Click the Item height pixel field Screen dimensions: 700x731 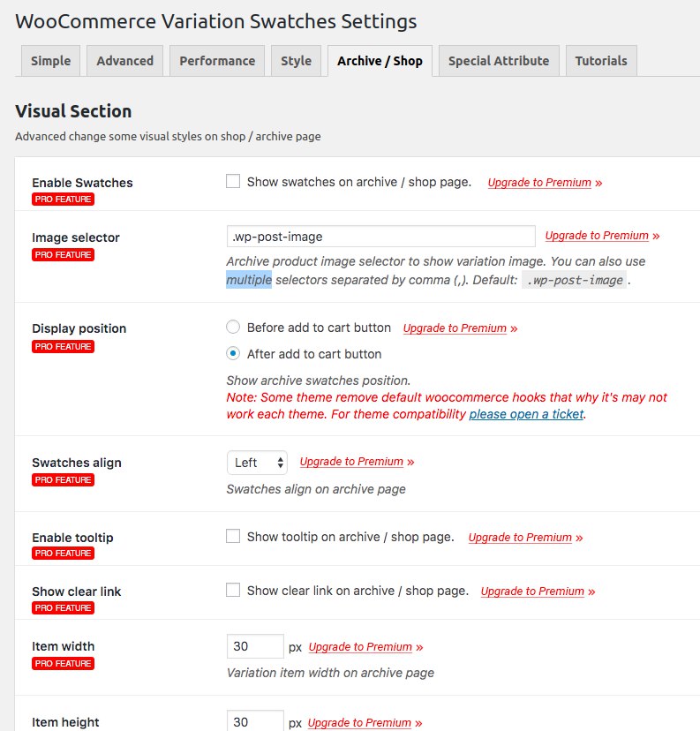coord(255,721)
